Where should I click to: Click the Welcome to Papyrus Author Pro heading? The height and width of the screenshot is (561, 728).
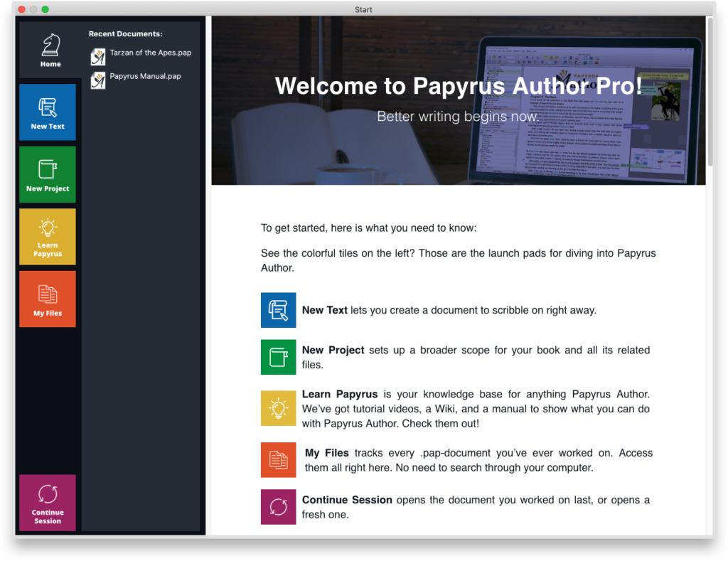(459, 86)
